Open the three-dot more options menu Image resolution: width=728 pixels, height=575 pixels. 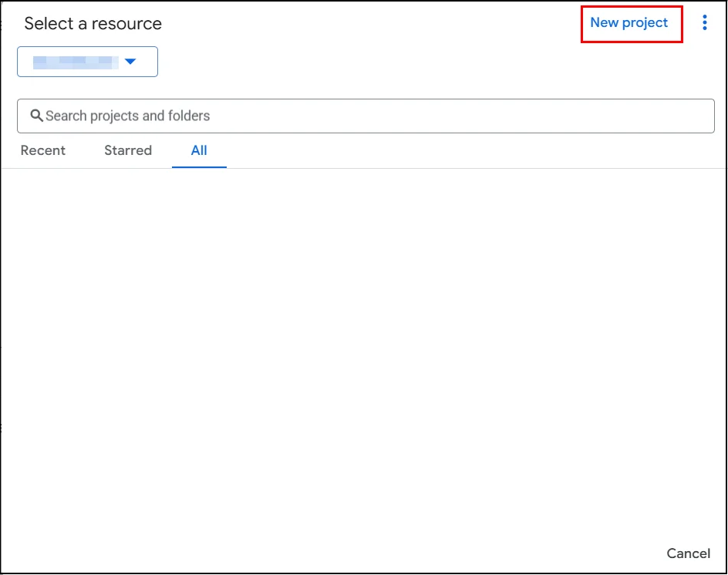pyautogui.click(x=704, y=23)
